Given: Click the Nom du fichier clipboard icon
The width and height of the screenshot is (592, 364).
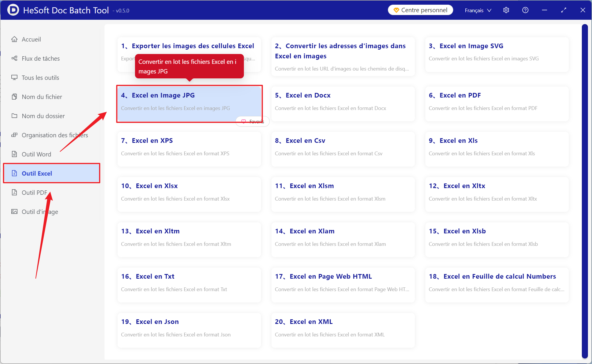Looking at the screenshot, I should pos(14,97).
